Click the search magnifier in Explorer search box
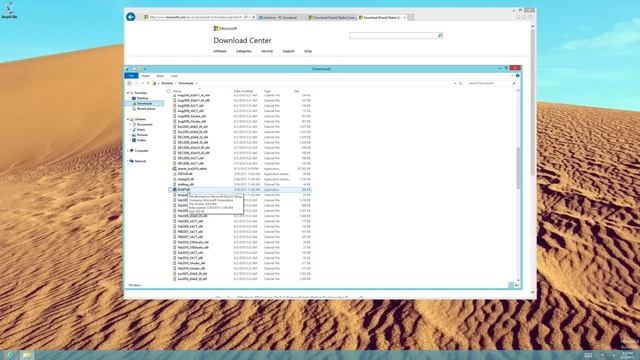Viewport: 640px width, 360px height. pyautogui.click(x=513, y=83)
